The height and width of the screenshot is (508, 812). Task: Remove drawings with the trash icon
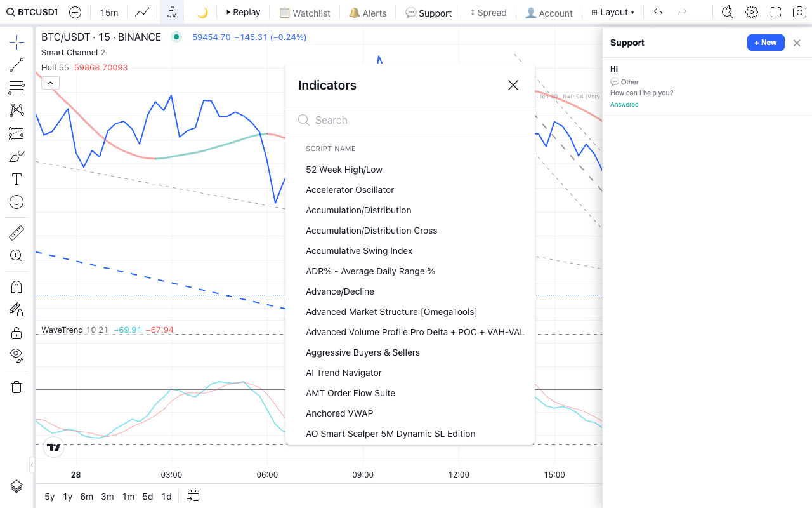[16, 387]
